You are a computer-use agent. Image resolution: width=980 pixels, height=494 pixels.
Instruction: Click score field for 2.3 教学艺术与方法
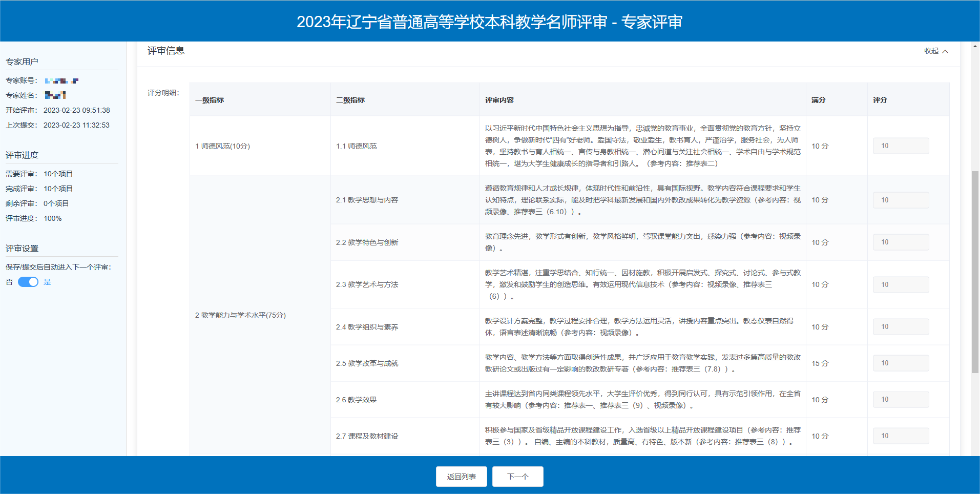[901, 285]
